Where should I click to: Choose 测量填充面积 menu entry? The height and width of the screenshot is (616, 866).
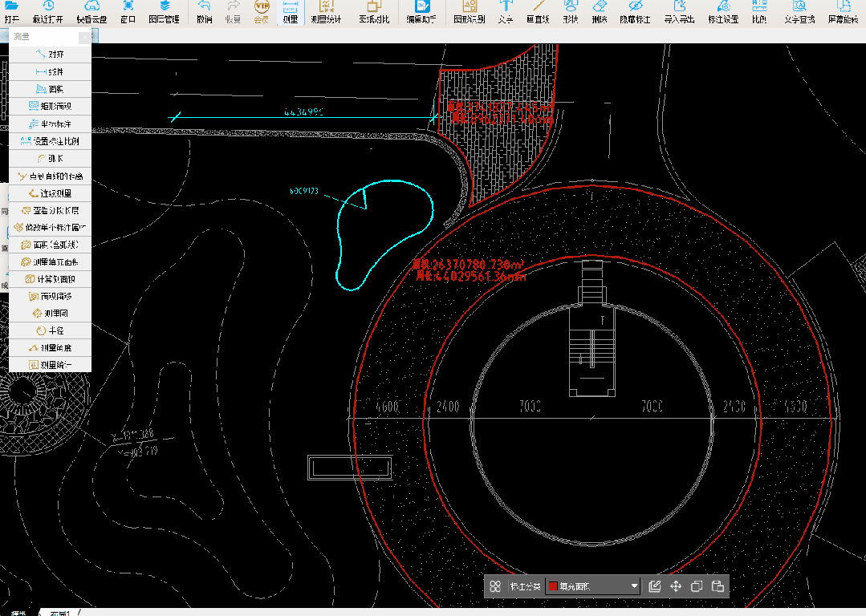point(51,261)
